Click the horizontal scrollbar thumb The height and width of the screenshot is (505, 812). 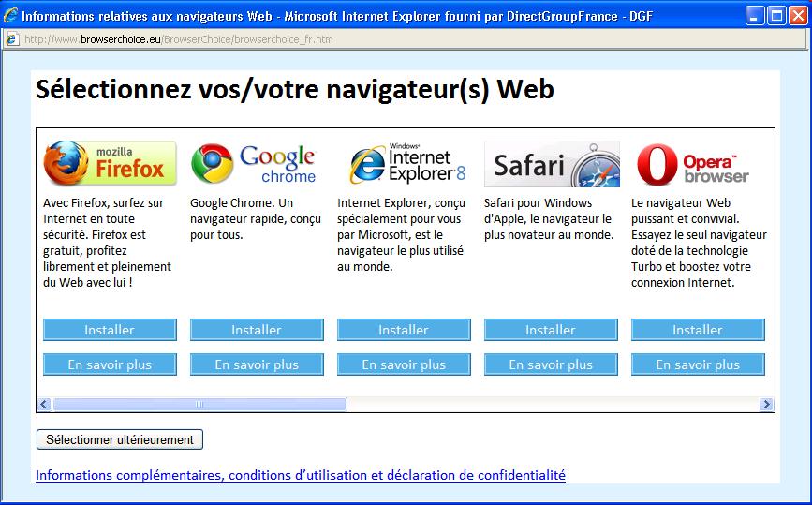tap(199, 404)
